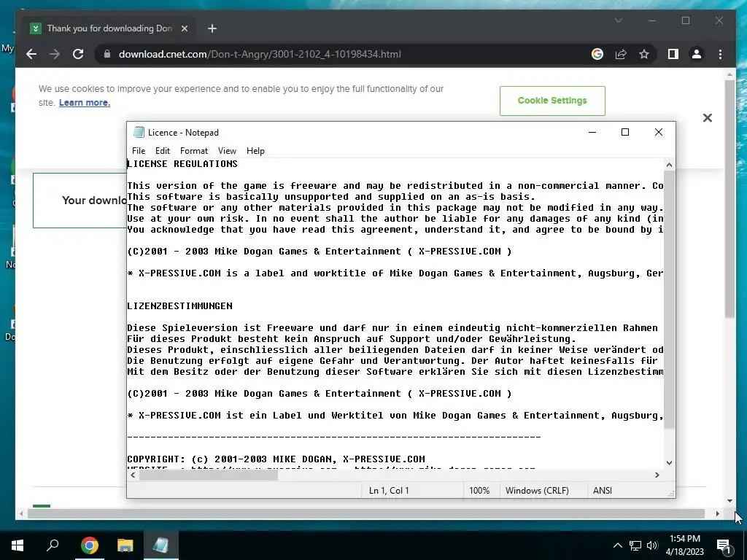Minimize the Licence Notepad window

[592, 132]
